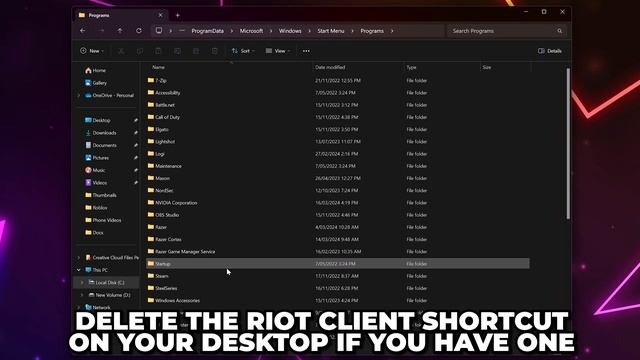This screenshot has width=640, height=360.
Task: Open pinned Documents folder
Action: point(101,145)
